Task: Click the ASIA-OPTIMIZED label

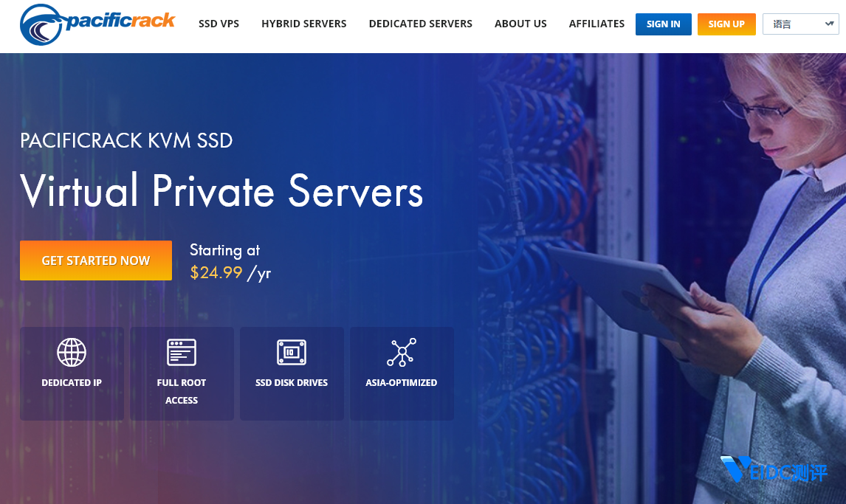Action: tap(402, 383)
